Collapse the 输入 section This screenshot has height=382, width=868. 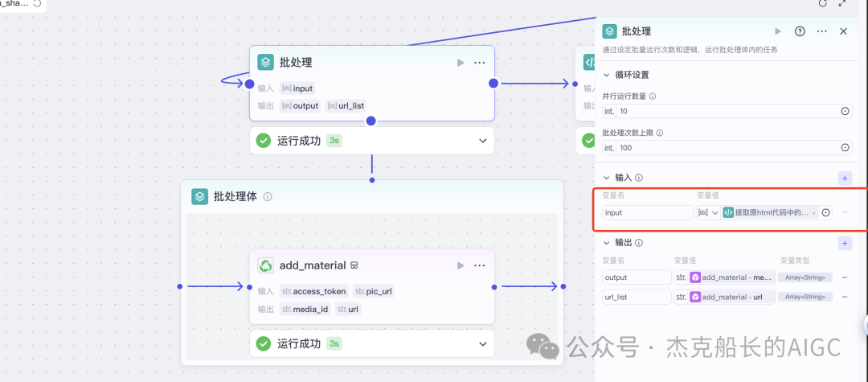pyautogui.click(x=606, y=178)
